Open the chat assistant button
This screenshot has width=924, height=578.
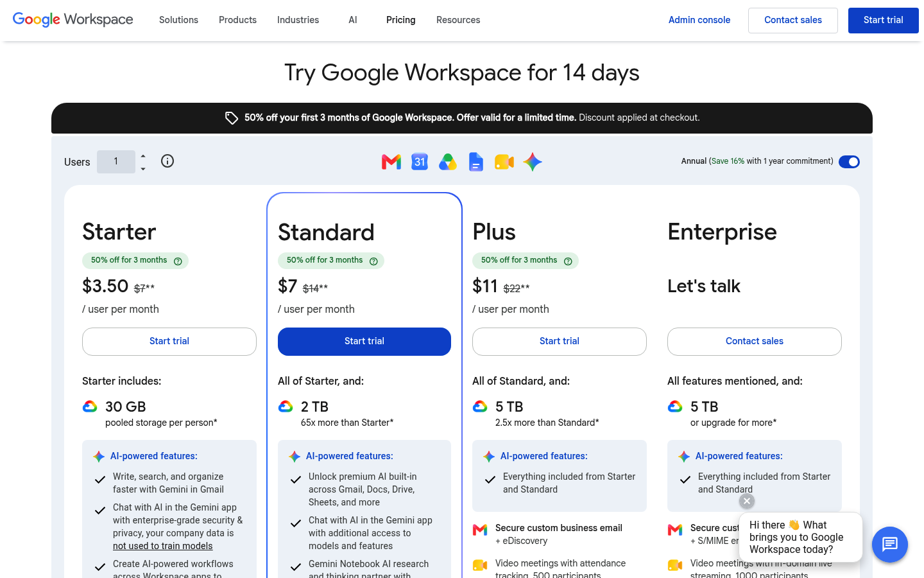pyautogui.click(x=890, y=545)
